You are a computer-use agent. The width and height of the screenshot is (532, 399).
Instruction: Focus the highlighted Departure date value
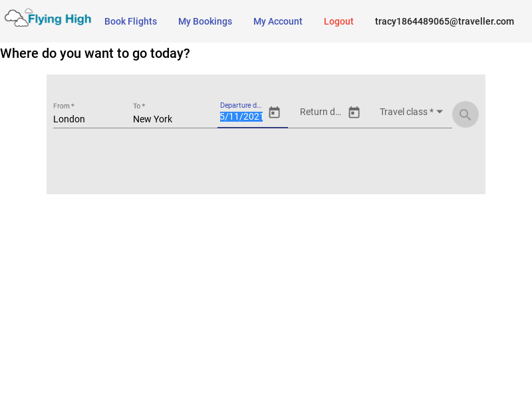(x=241, y=117)
